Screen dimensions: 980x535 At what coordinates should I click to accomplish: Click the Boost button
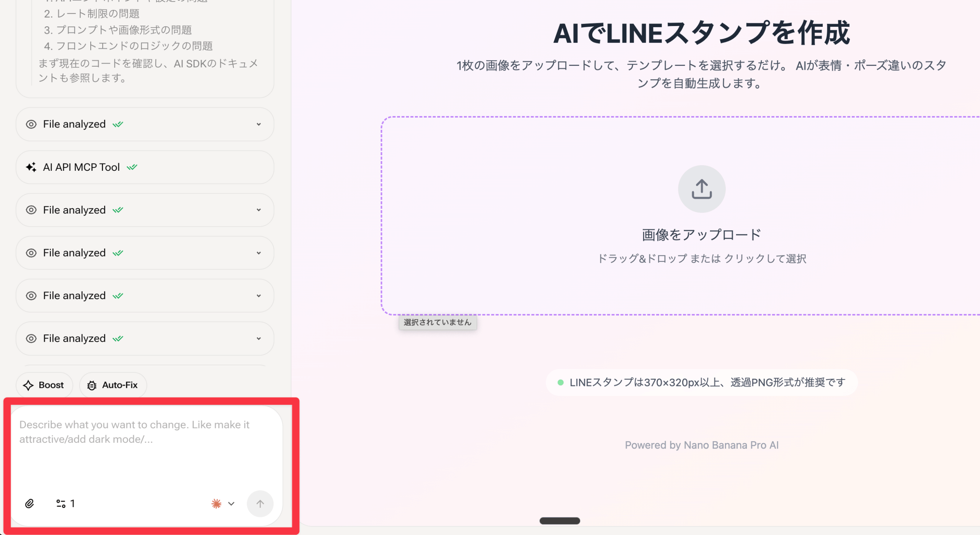[44, 385]
